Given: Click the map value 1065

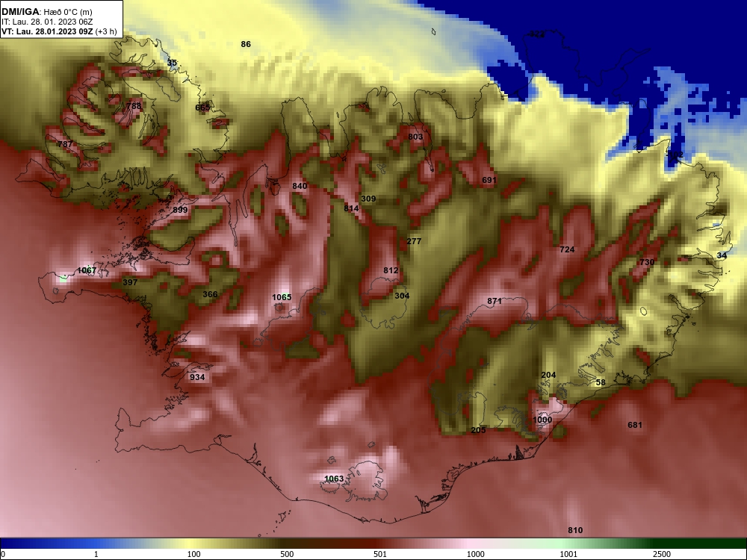Looking at the screenshot, I should pos(282,297).
